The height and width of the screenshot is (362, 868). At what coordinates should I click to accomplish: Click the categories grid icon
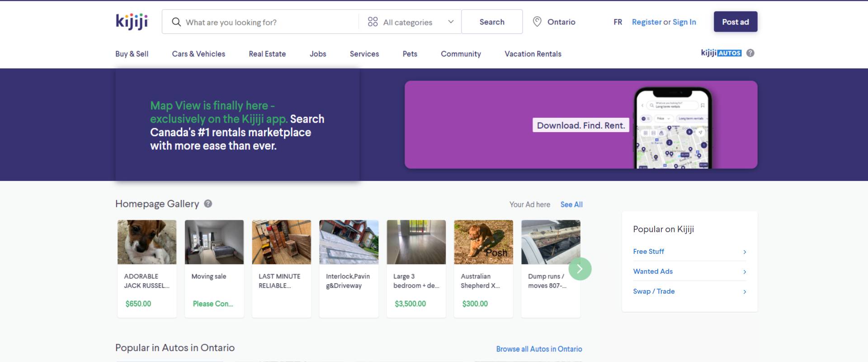(x=373, y=22)
